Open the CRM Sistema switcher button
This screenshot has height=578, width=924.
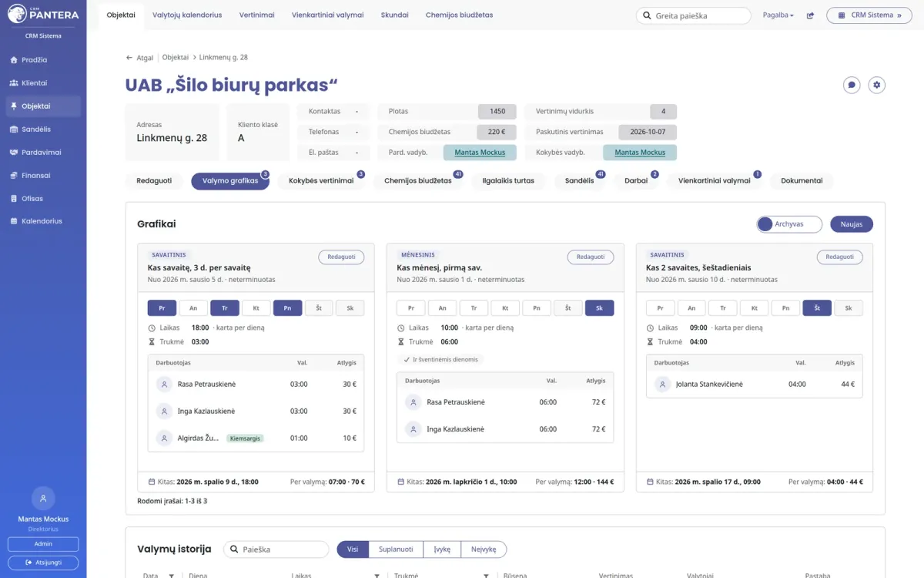[x=869, y=15]
